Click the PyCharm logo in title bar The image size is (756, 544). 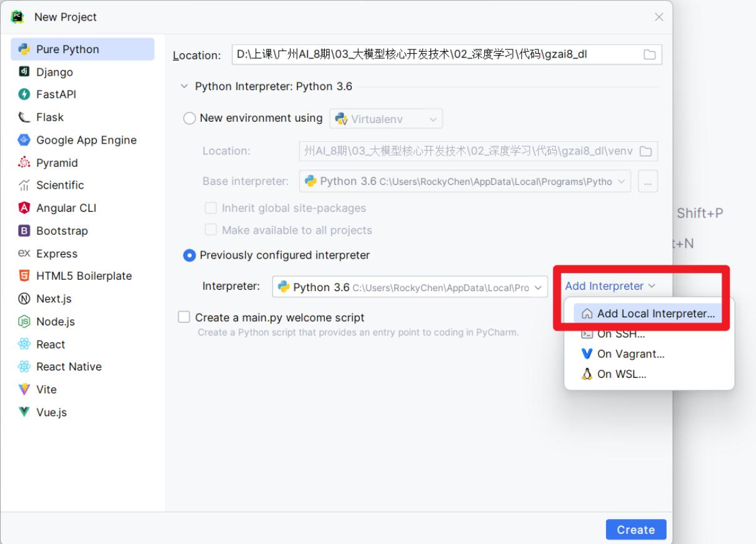click(x=17, y=17)
